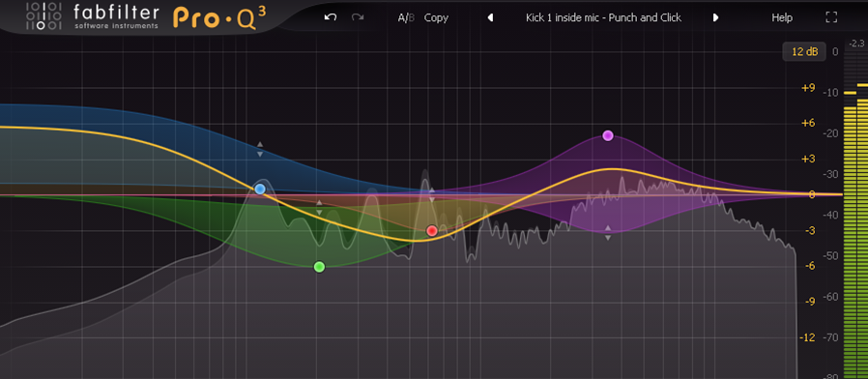Click the FabFilter logo
The image size is (868, 379).
[x=92, y=16]
